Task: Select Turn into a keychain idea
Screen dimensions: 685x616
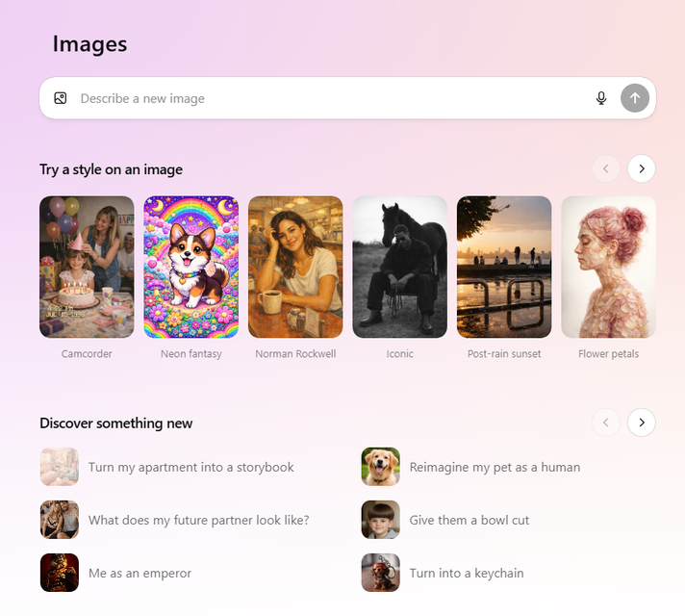Action: point(467,573)
